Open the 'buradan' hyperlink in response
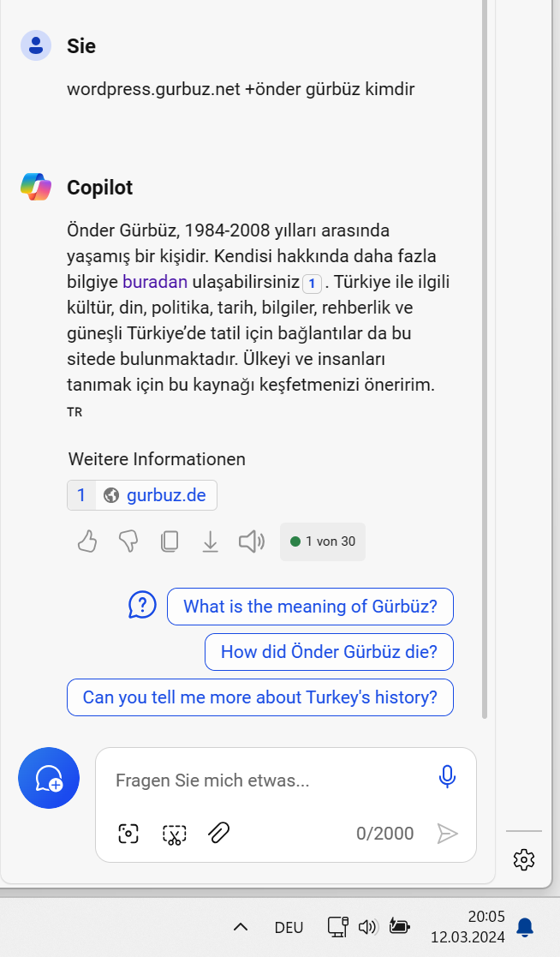Image resolution: width=560 pixels, height=957 pixels. (154, 282)
